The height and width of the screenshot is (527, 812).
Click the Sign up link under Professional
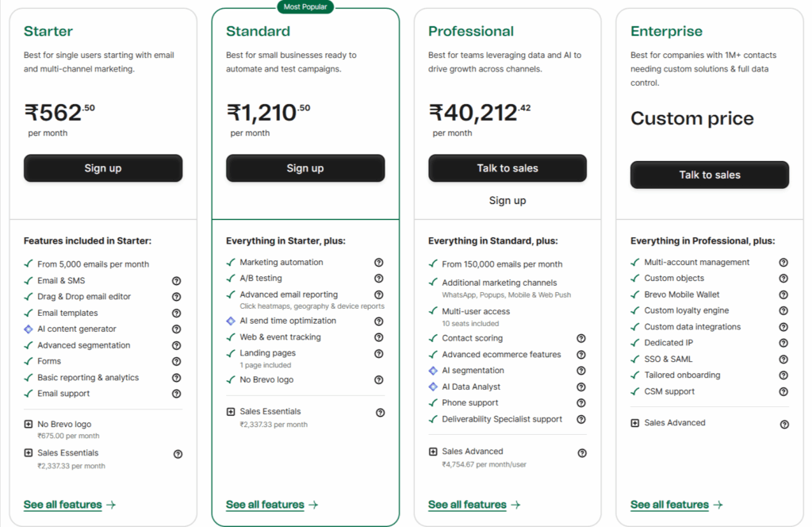coord(507,200)
